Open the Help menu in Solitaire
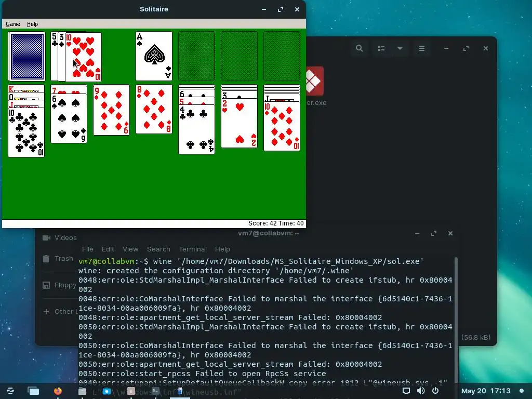 coord(33,24)
